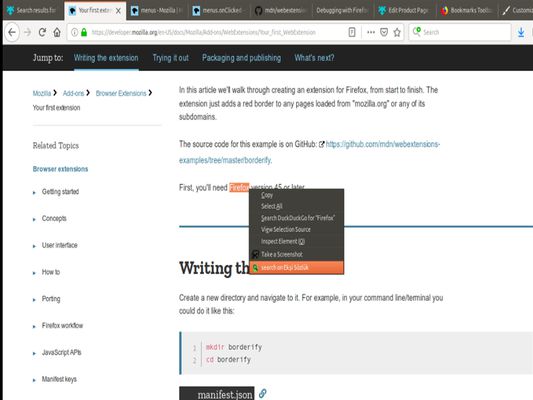The height and width of the screenshot is (400, 533).
Task: Click the green padlock site security icon
Action: click(84, 32)
